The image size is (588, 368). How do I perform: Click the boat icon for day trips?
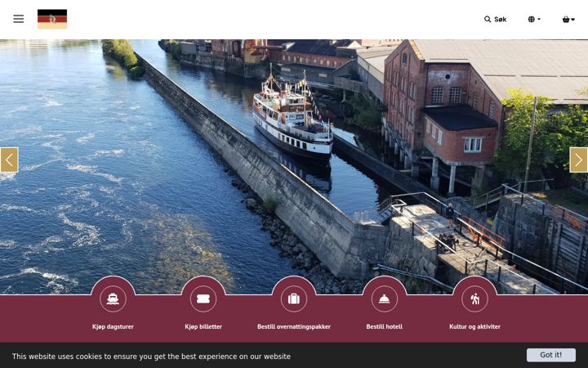pyautogui.click(x=113, y=299)
